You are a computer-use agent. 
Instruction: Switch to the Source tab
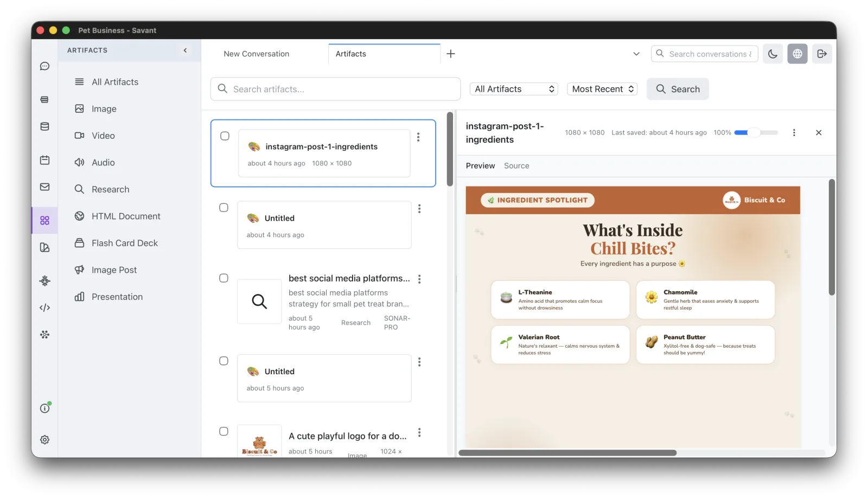[x=516, y=166]
